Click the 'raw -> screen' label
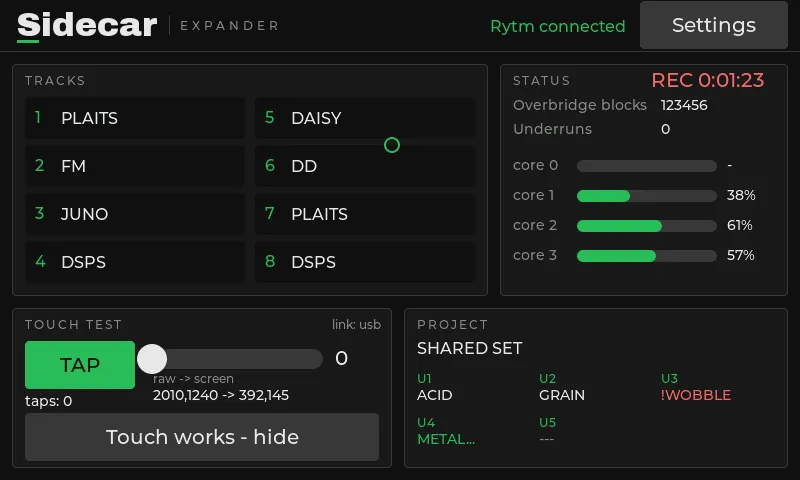The height and width of the screenshot is (480, 800). pyautogui.click(x=193, y=379)
